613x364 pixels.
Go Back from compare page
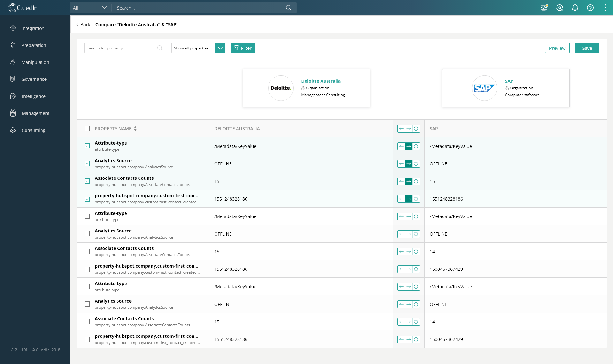(x=83, y=25)
